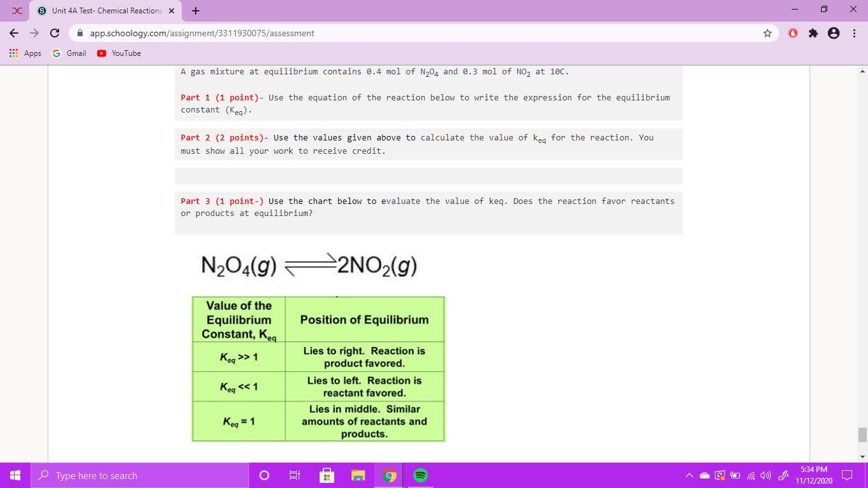The width and height of the screenshot is (868, 488).
Task: Click the red "Part 1 (1 point)-" label
Action: pos(222,98)
